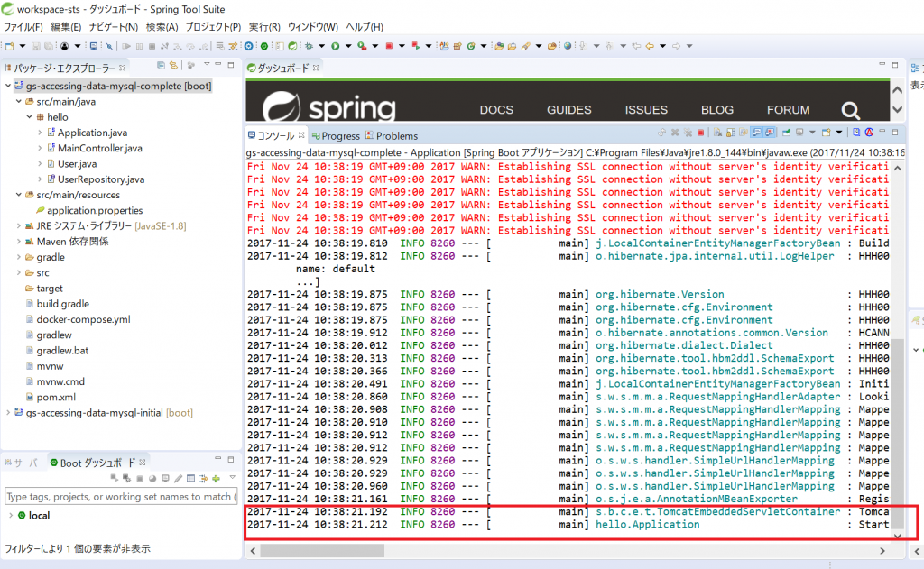The width and height of the screenshot is (924, 569).
Task: Open GUIDES link on Spring dashboard
Action: coord(568,110)
